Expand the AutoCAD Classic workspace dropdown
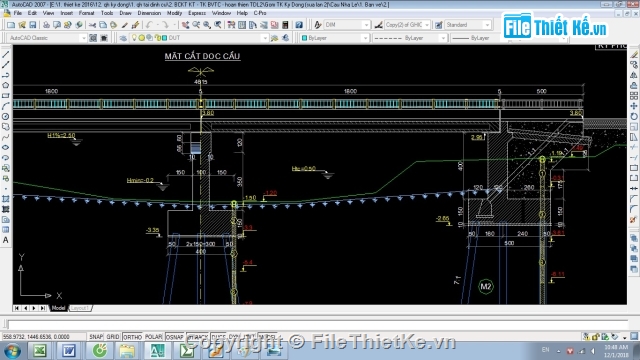This screenshot has width=640, height=360. point(83,38)
